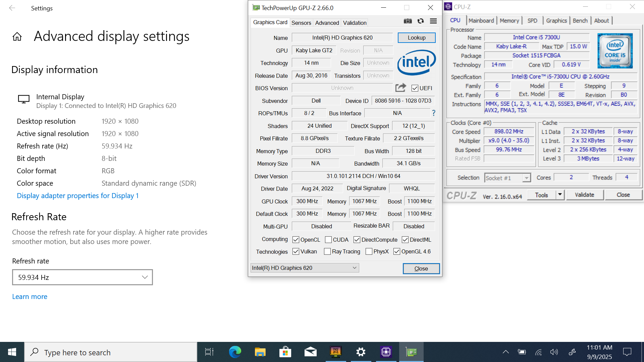Open the GPU-Z hamburger menu icon

[x=433, y=21]
